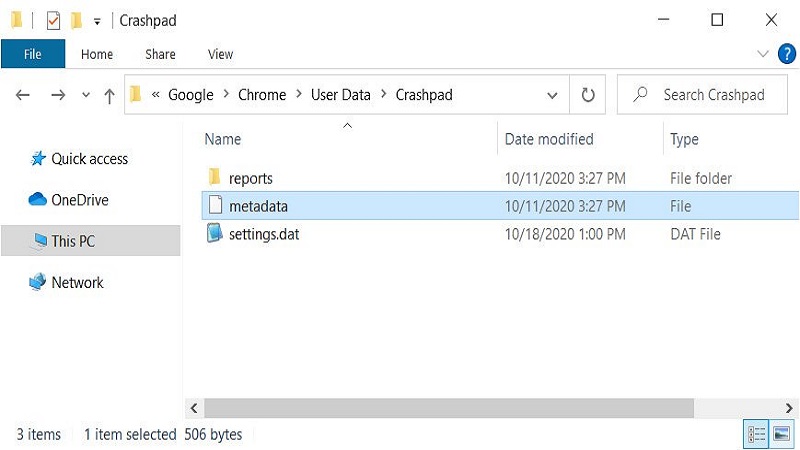Switch to Large icons view layout
The height and width of the screenshot is (450, 800).
coord(782,434)
